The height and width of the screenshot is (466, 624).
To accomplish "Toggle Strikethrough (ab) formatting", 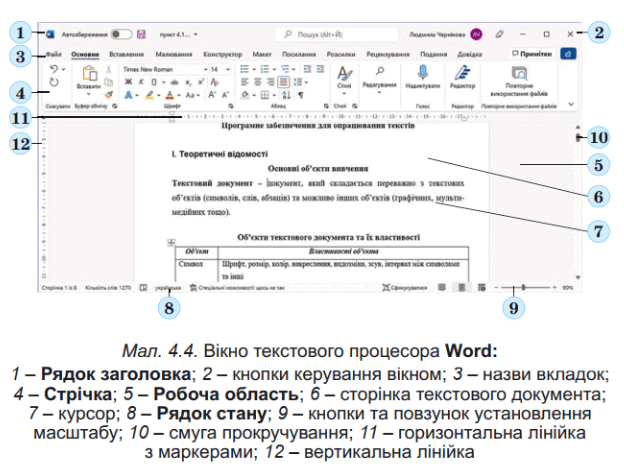I will pyautogui.click(x=174, y=82).
